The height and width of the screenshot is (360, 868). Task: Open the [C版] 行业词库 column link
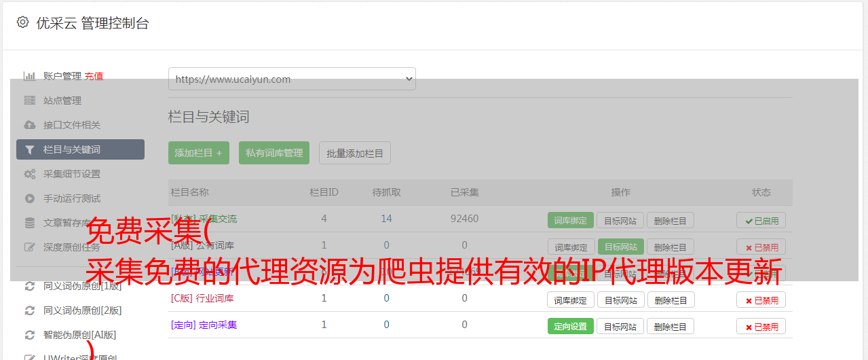[x=202, y=298]
